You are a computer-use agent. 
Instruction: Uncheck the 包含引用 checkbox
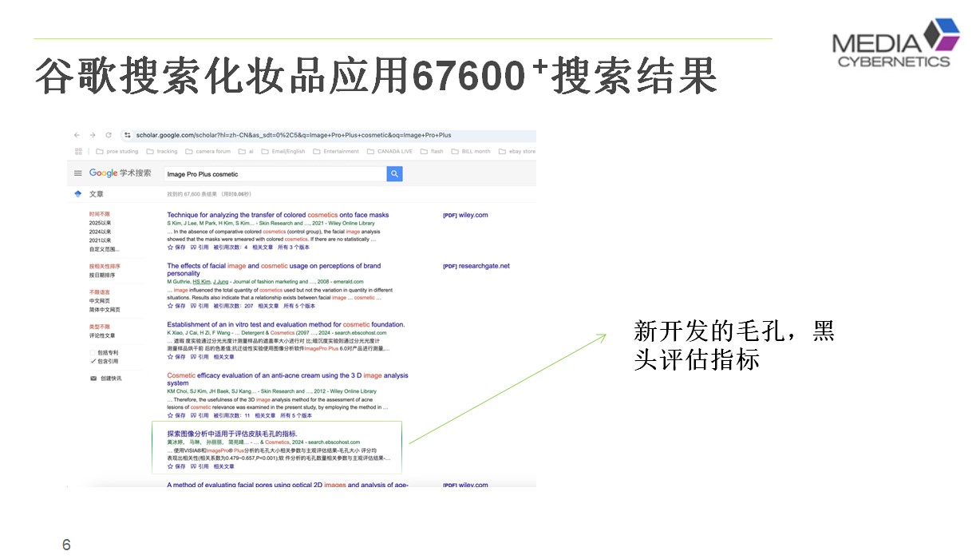click(93, 361)
